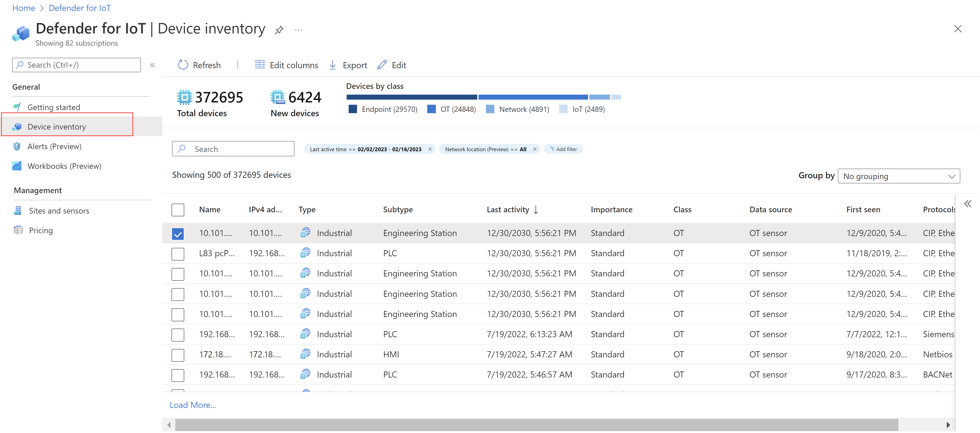Select the L83 pcP device checkbox
980x433 pixels.
pyautogui.click(x=178, y=254)
